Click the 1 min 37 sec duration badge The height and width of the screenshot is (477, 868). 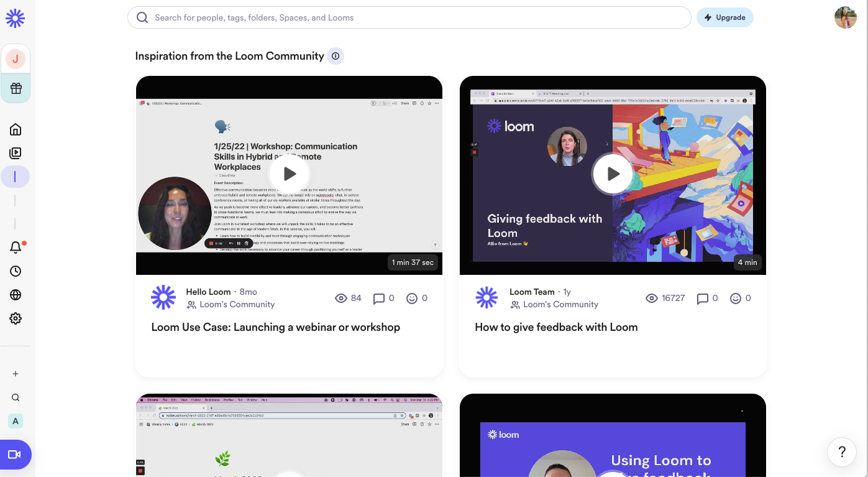(x=413, y=262)
